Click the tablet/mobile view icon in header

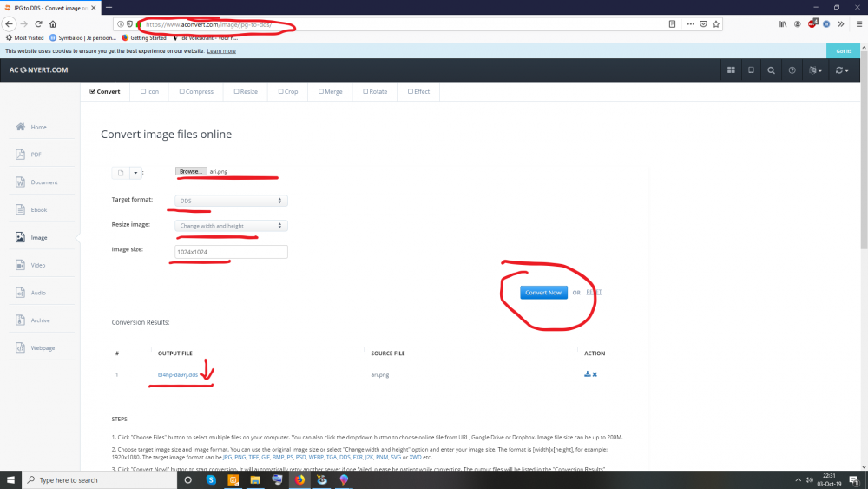751,70
